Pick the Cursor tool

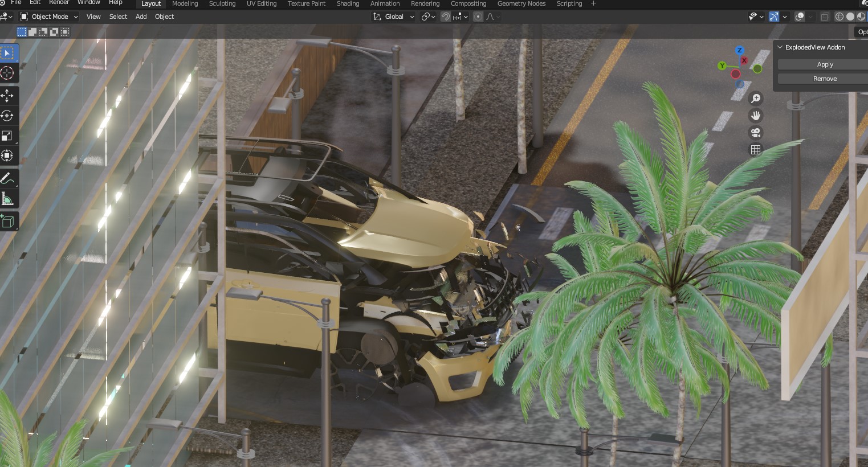(8, 73)
